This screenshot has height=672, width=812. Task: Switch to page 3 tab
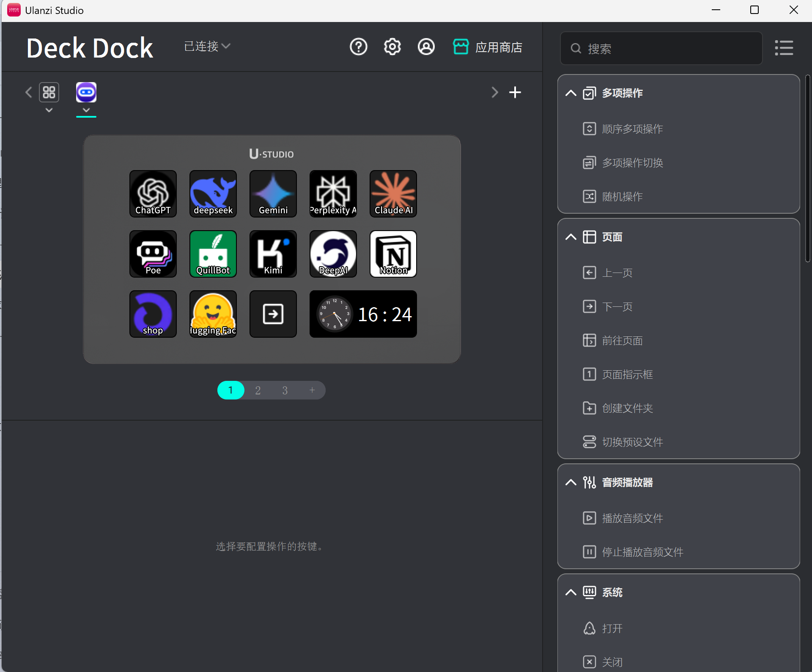pyautogui.click(x=285, y=390)
